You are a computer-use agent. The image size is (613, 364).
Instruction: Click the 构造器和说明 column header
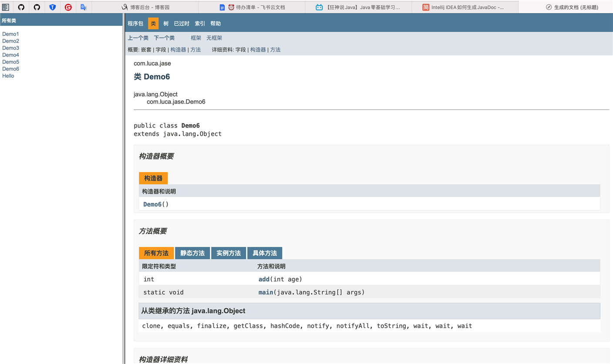coord(159,192)
